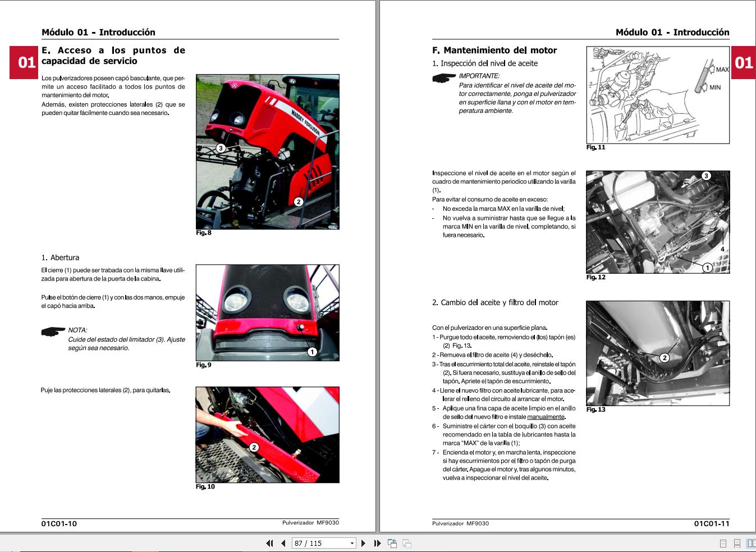Click the Fig. 9 headlights photo
The height and width of the screenshot is (552, 756).
click(267, 312)
